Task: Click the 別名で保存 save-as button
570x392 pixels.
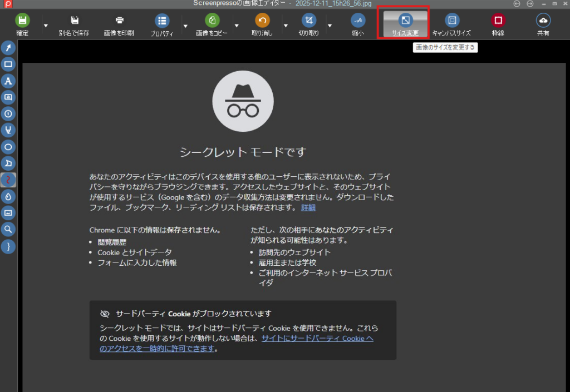Action: 74,24
